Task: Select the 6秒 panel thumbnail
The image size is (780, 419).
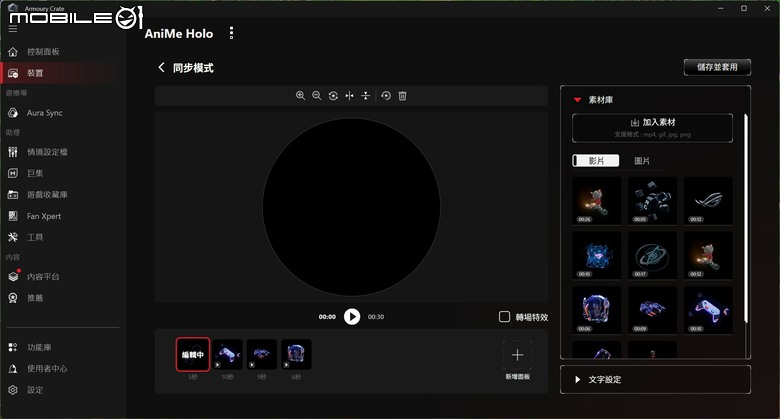Action: (x=296, y=354)
